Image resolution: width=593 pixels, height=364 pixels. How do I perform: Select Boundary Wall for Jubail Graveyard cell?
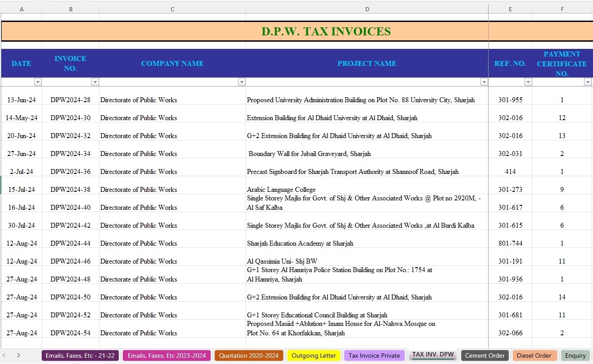pos(367,150)
